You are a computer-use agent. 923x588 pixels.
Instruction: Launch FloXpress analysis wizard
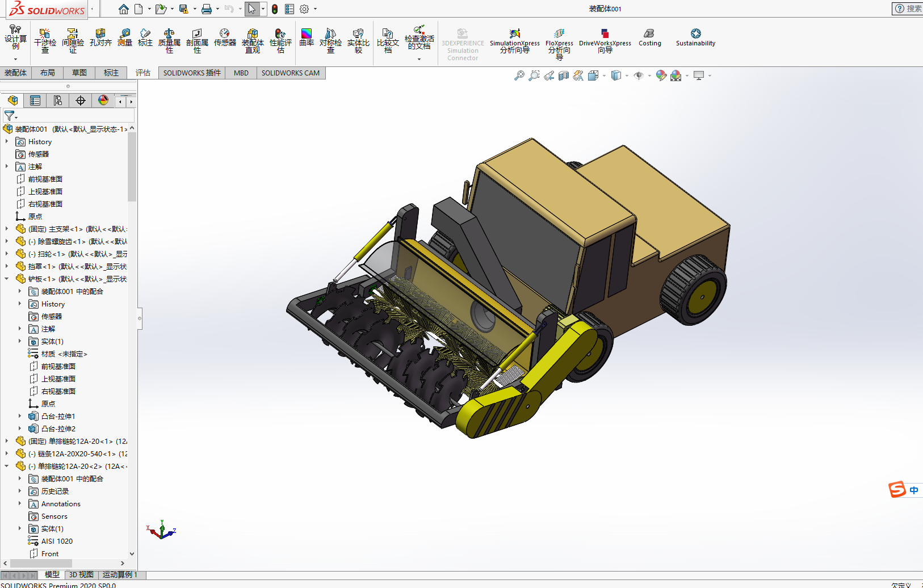[559, 44]
